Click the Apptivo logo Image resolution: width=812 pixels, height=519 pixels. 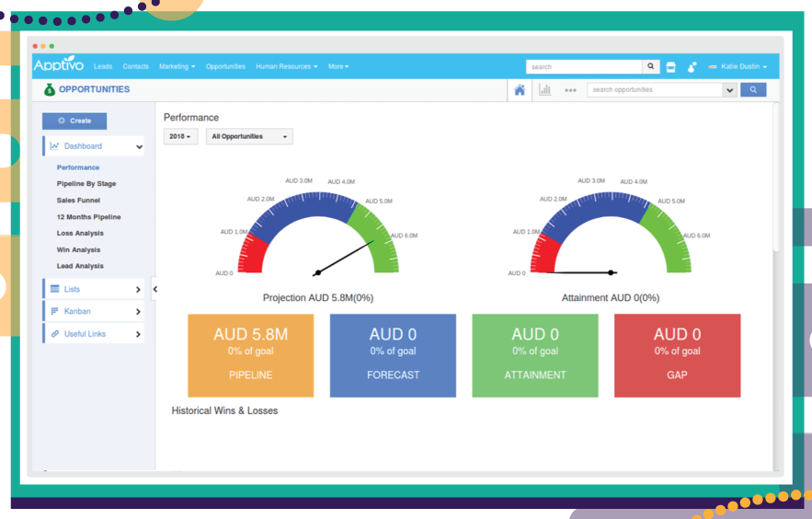coord(59,64)
